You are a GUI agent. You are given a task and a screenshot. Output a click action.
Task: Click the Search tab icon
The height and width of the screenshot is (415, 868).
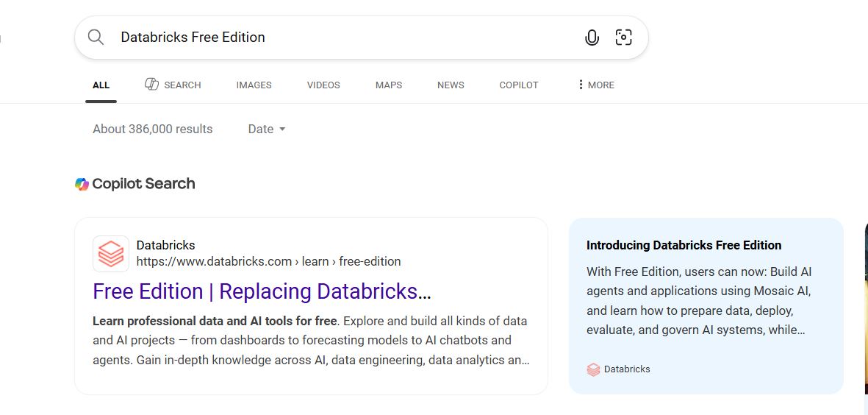point(151,85)
